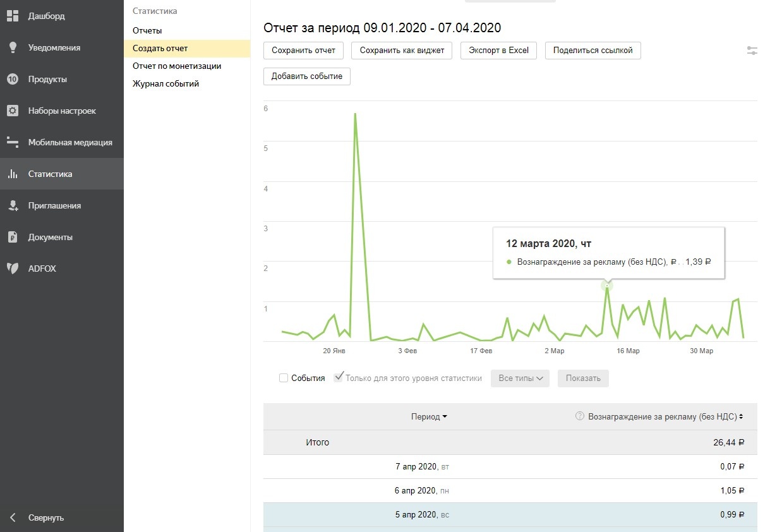Go to ADFOX section label
This screenshot has height=532, width=770.
click(x=42, y=269)
